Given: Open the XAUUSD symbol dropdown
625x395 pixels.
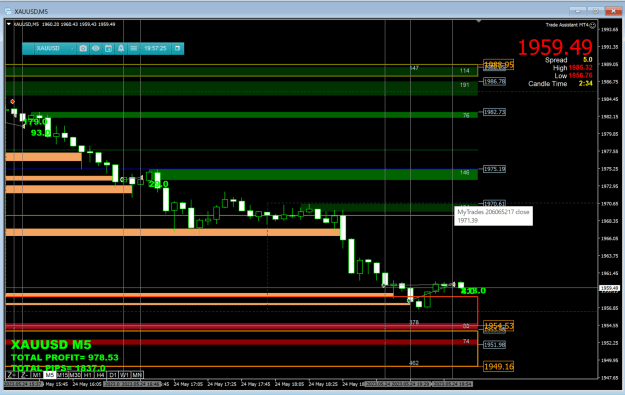Looking at the screenshot, I should 55,48.
